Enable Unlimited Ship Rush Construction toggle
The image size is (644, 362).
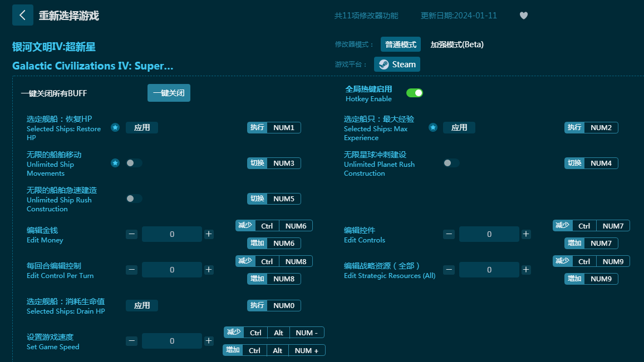pyautogui.click(x=134, y=199)
